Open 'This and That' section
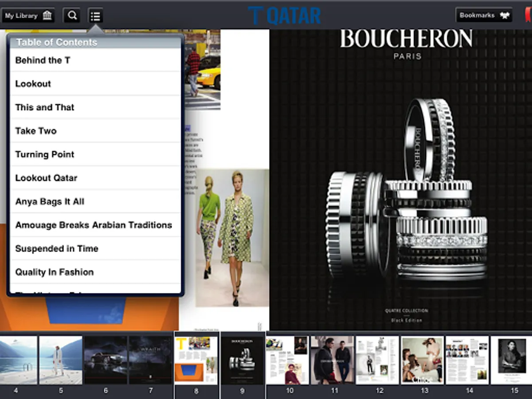The height and width of the screenshot is (399, 532). point(95,107)
